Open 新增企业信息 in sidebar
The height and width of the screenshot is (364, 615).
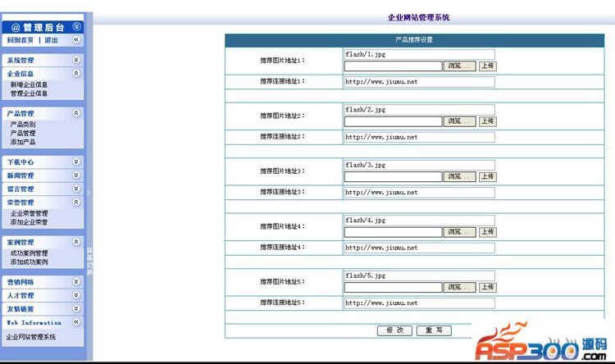tap(29, 84)
